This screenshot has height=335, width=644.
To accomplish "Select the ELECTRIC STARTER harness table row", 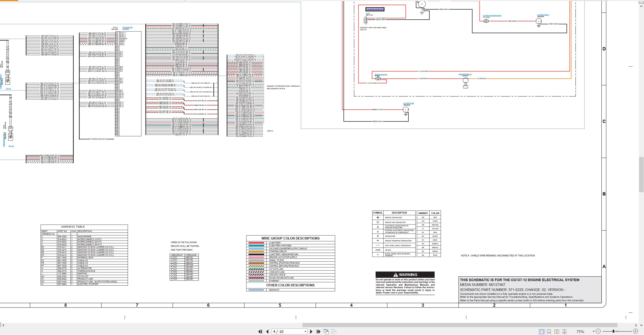I will pyautogui.click(x=84, y=284).
